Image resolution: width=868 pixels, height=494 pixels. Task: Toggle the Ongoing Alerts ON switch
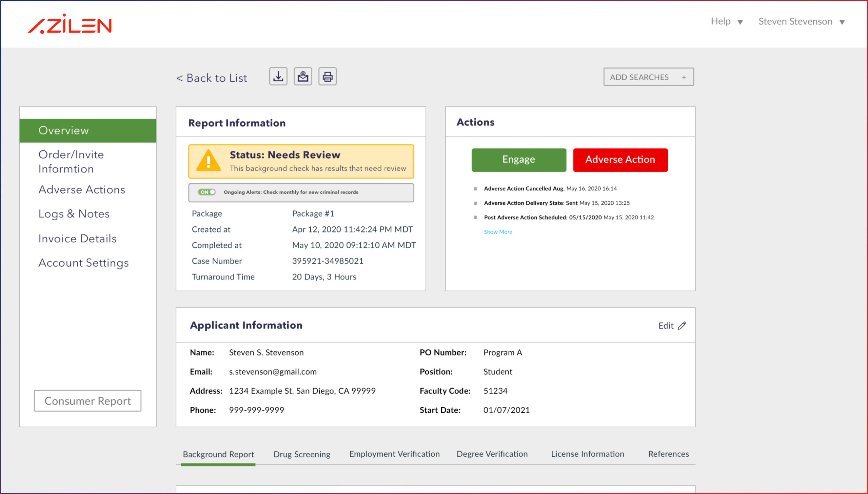click(206, 192)
